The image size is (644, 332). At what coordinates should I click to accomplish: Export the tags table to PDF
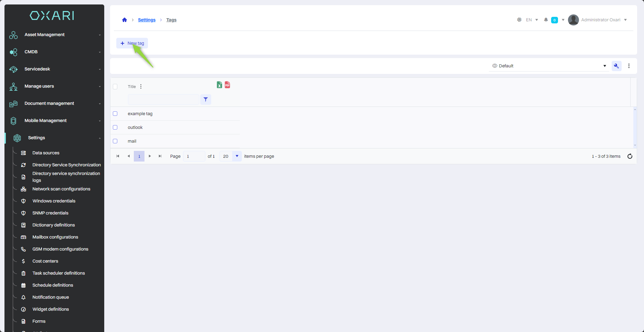coord(227,85)
